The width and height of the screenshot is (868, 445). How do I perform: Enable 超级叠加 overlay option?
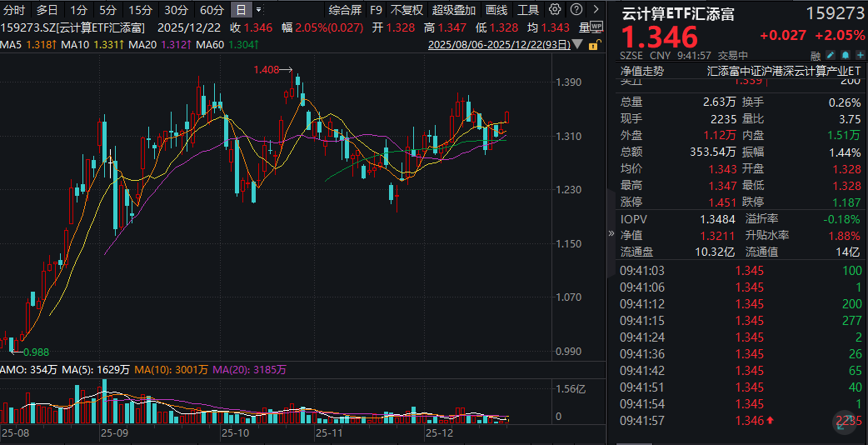454,10
